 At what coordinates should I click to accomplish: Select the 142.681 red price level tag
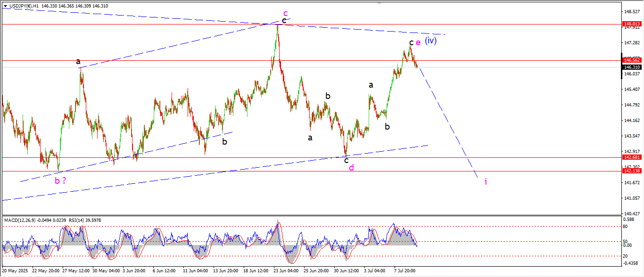click(x=632, y=157)
